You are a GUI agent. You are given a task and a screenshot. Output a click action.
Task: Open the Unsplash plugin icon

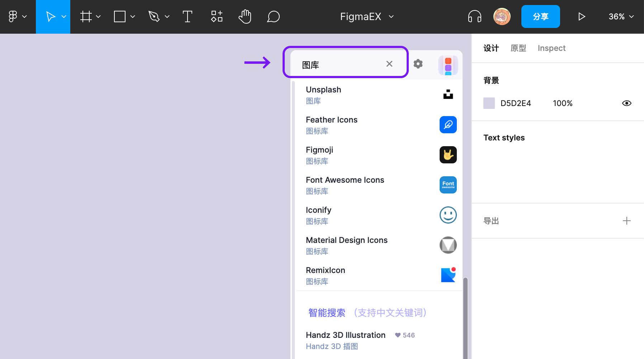coord(448,95)
